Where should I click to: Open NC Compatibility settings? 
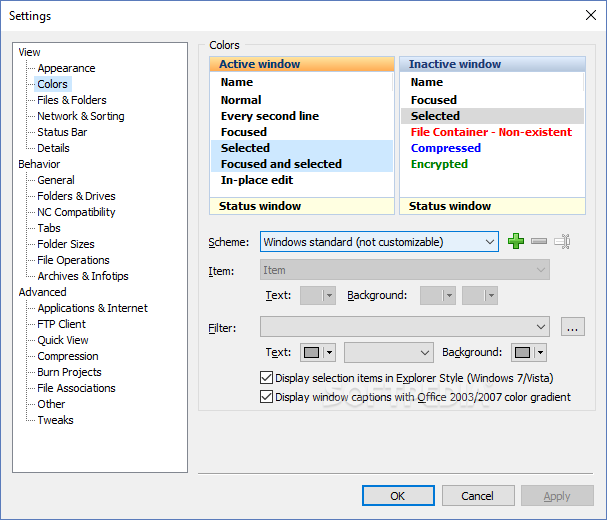[76, 212]
